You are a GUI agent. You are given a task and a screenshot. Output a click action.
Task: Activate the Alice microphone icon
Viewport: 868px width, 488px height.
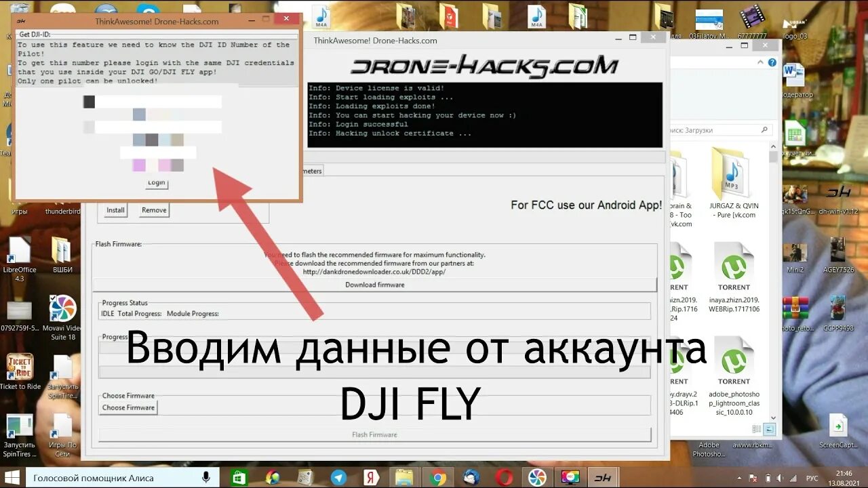pos(206,478)
